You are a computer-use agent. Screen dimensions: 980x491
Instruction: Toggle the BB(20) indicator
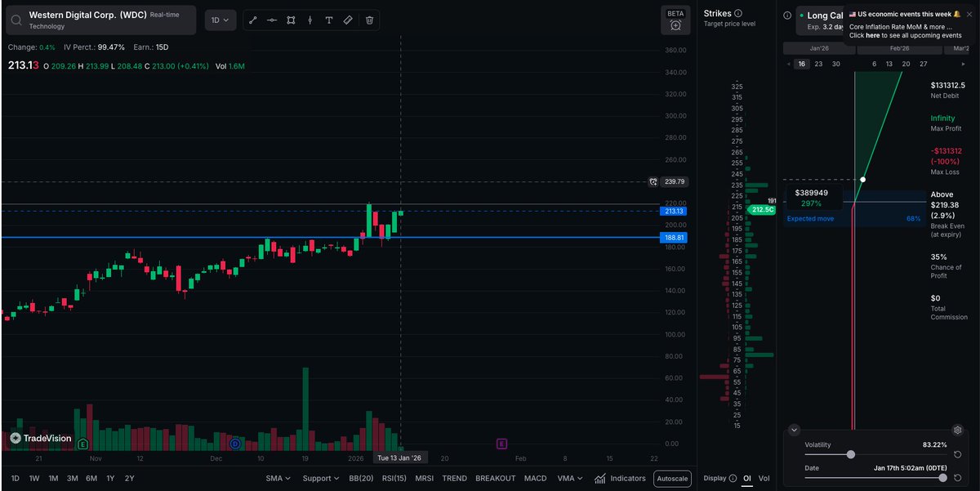pos(361,478)
